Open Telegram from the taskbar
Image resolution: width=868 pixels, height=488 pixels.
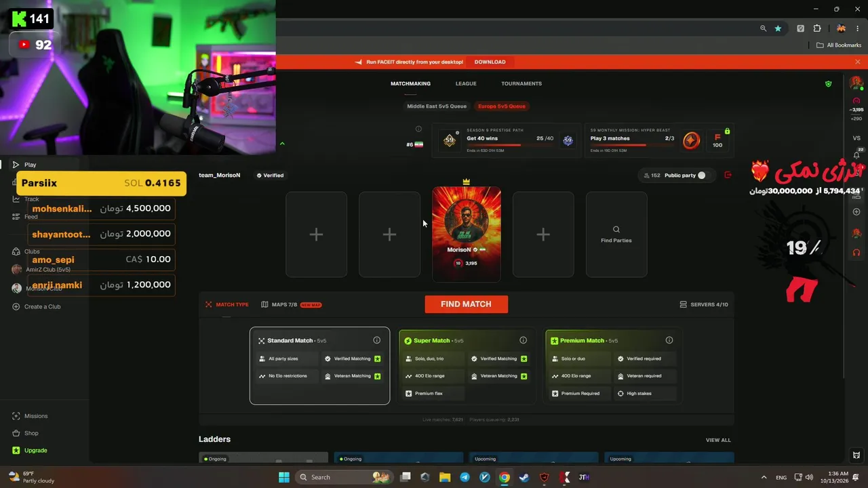coord(465,477)
